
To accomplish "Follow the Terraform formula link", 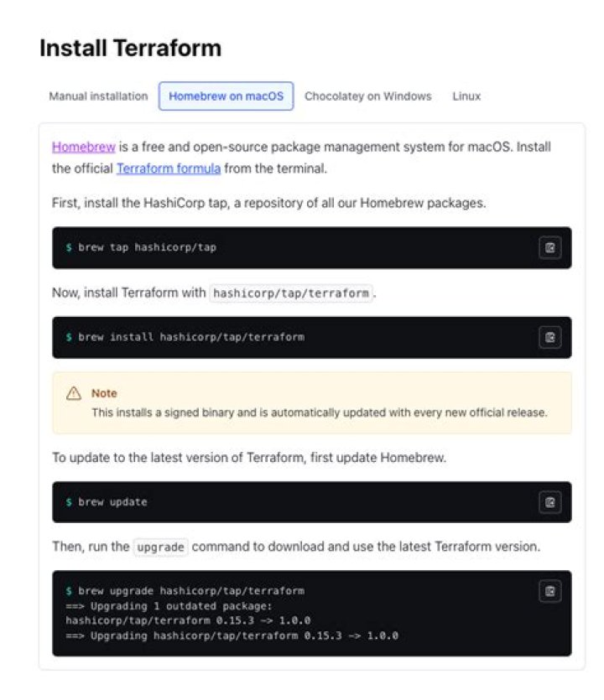I will click(x=169, y=169).
